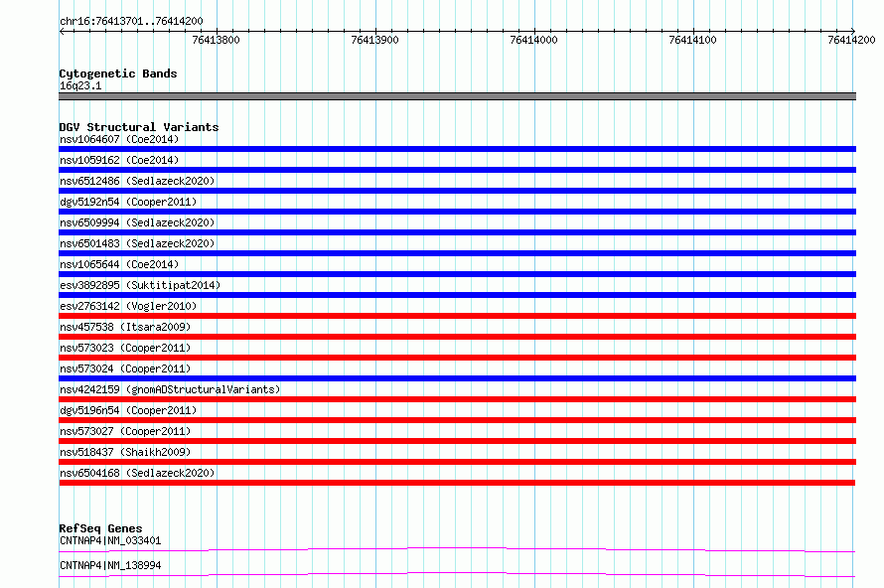The width and height of the screenshot is (884, 588).
Task: Open variant nsv518437 (Shaikh2009) label
Action: [125, 452]
